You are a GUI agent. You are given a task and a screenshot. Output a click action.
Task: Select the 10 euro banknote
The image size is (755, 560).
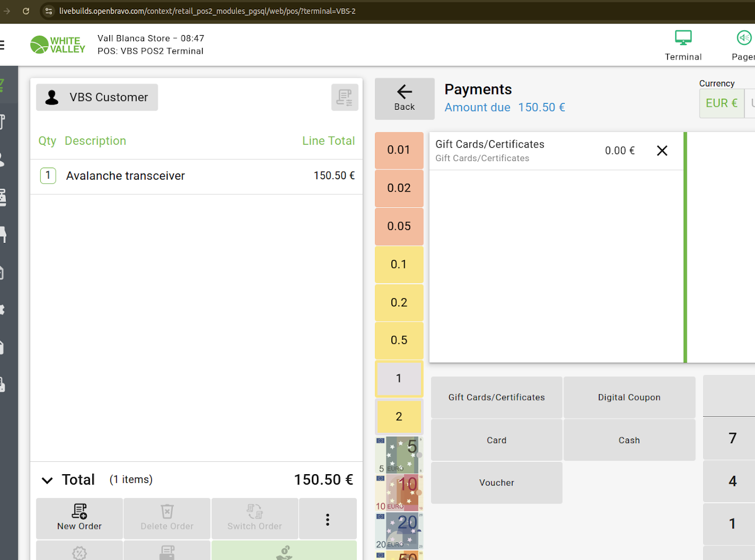[x=399, y=493]
